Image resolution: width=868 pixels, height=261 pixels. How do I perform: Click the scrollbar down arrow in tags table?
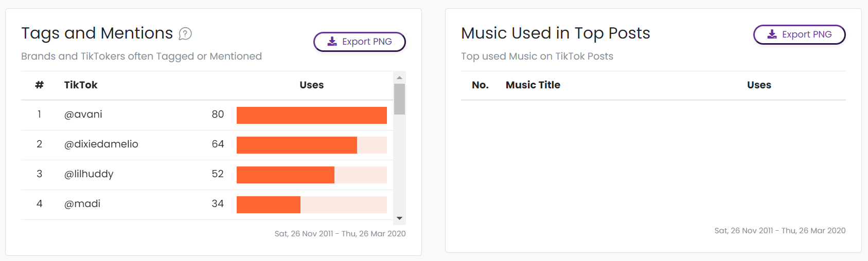pos(399,218)
